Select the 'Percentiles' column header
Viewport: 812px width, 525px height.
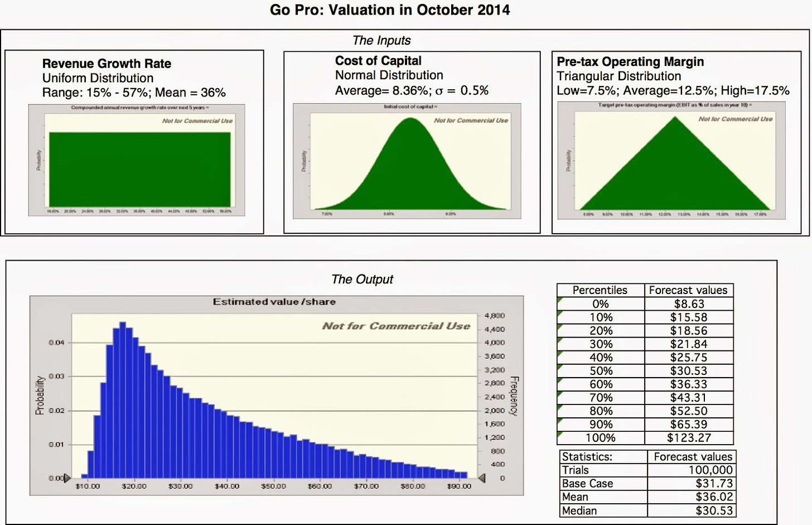pyautogui.click(x=600, y=290)
